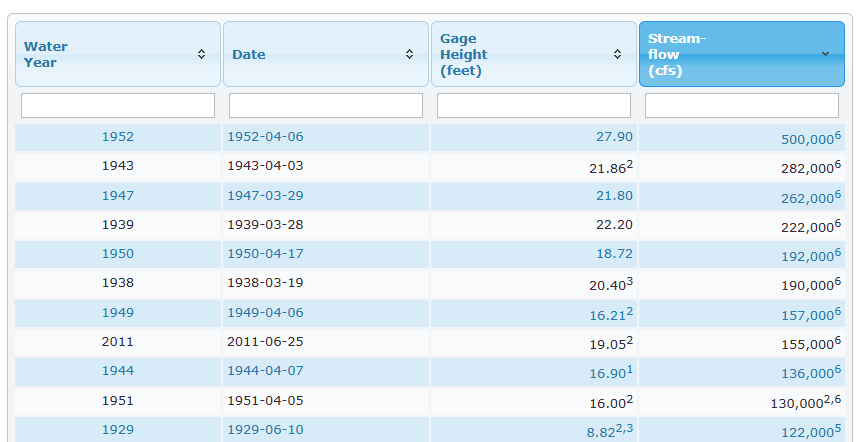This screenshot has height=442, width=864.
Task: Click sort arrows icon in Date header
Action: tap(409, 54)
